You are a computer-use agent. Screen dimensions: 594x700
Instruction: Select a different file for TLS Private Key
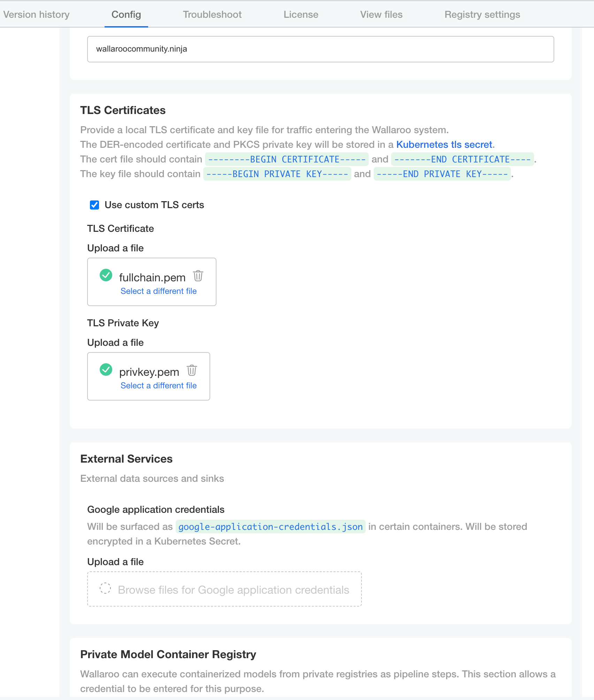[159, 386]
